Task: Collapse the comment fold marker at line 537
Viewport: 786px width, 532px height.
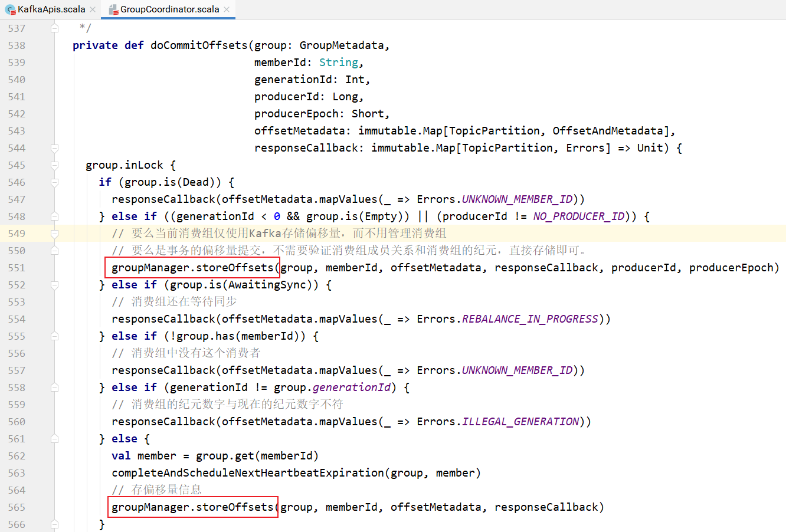Action: (54, 28)
